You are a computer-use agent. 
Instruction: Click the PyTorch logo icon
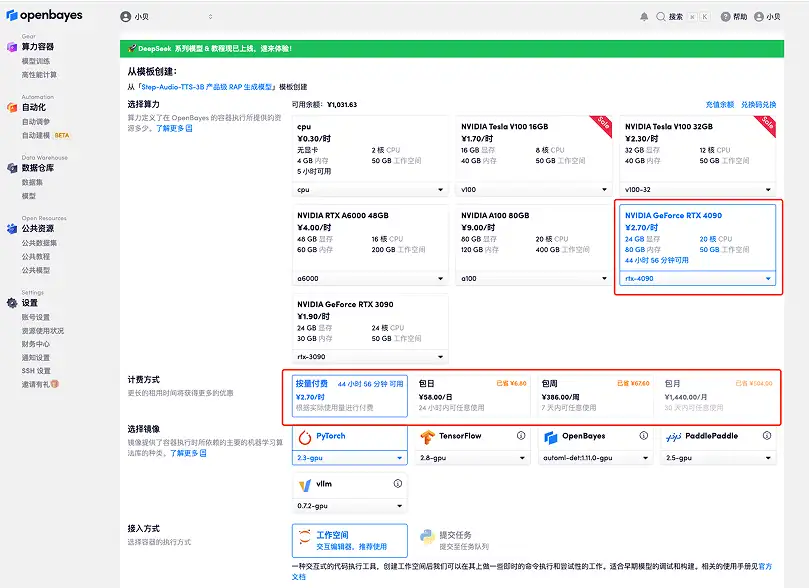pyautogui.click(x=305, y=437)
